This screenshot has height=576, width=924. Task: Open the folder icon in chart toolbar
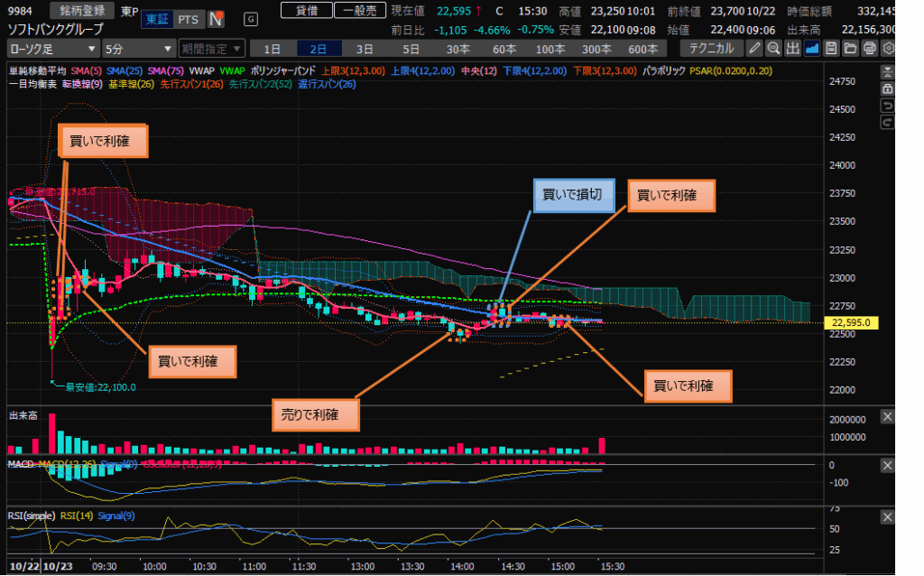[x=851, y=49]
